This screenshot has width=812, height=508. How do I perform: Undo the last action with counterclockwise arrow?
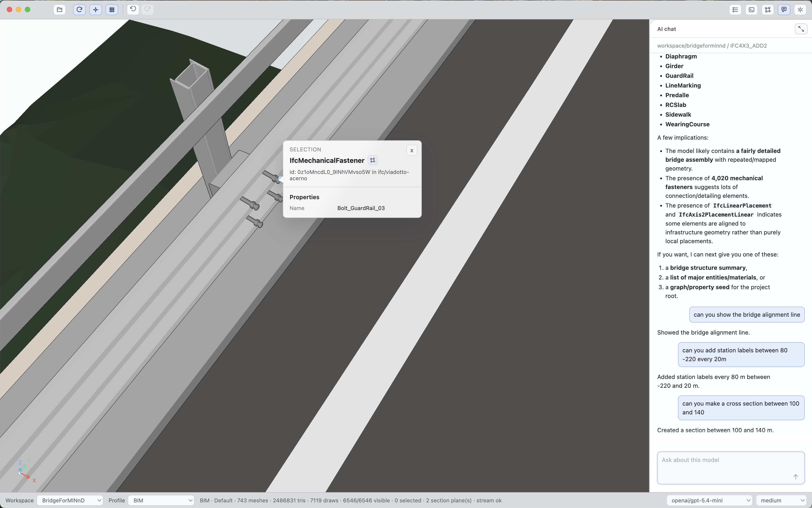[x=133, y=9]
